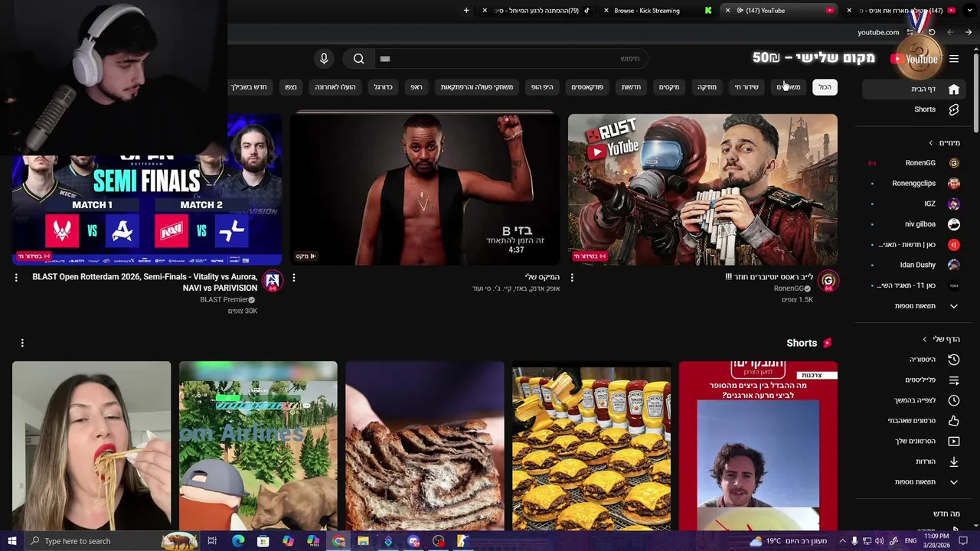This screenshot has width=980, height=551.
Task: Open the BLAST Premier channel avatar
Action: [272, 282]
